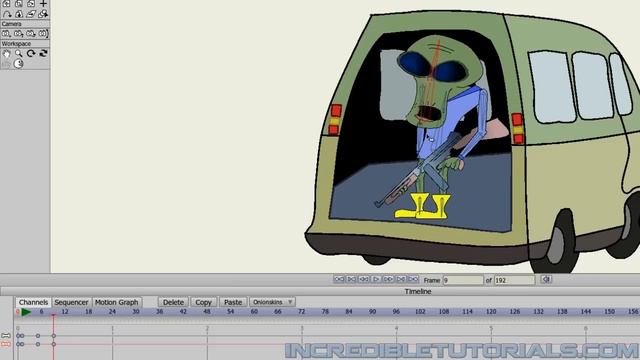Click frame 18 on the timeline ruler

pyautogui.click(x=89, y=311)
